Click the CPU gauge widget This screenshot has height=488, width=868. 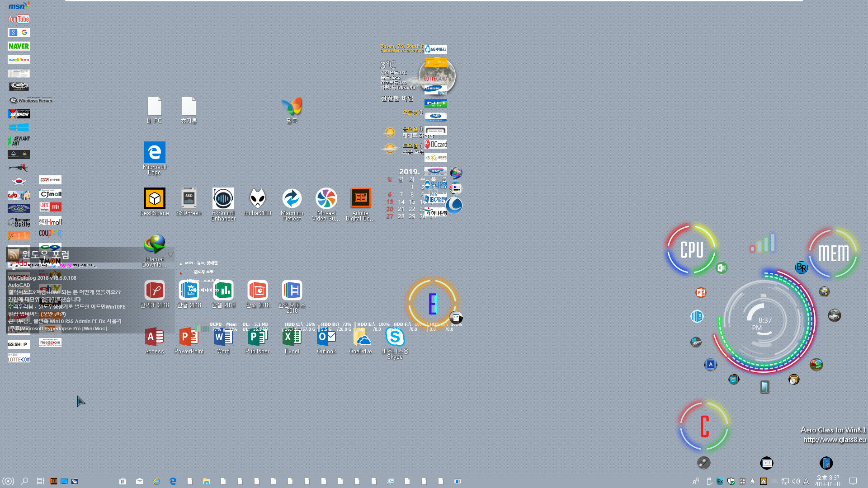692,249
